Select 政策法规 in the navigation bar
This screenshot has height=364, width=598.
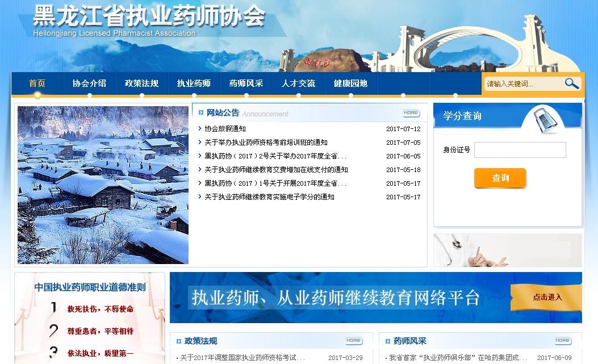point(141,83)
